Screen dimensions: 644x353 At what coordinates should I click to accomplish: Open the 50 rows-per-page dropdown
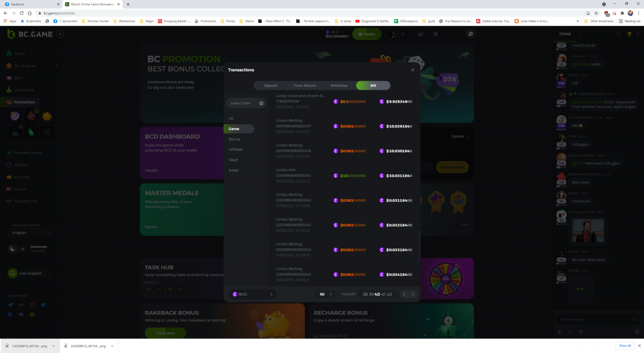point(325,294)
